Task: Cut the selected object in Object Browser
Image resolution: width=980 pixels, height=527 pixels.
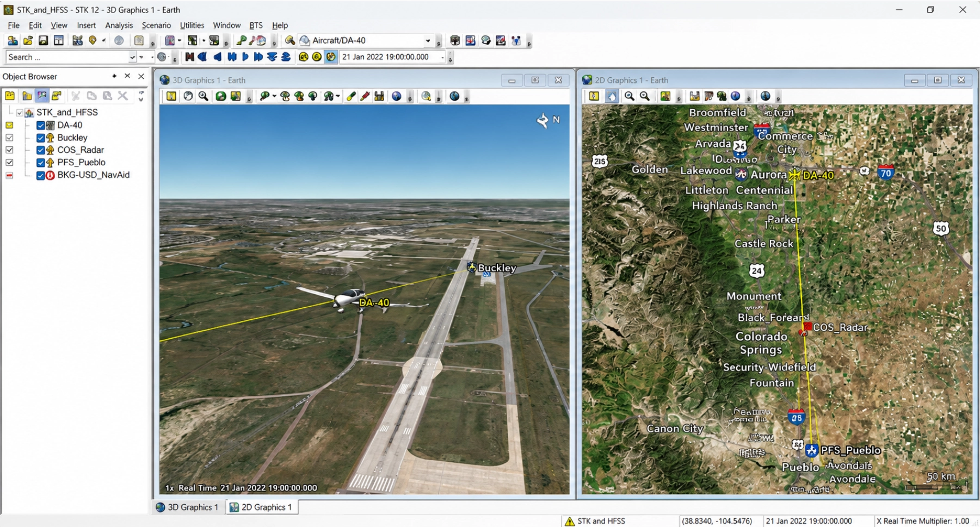Action: [x=75, y=96]
